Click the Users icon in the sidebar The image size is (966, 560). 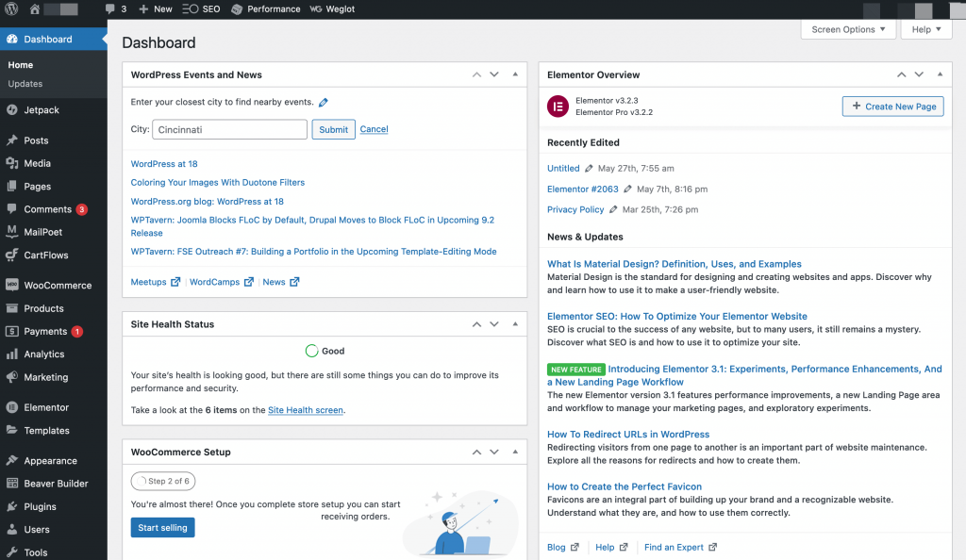click(x=11, y=529)
